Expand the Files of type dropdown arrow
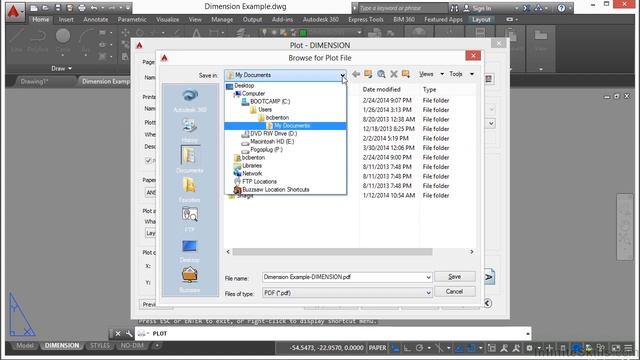The image size is (640, 360). 428,293
